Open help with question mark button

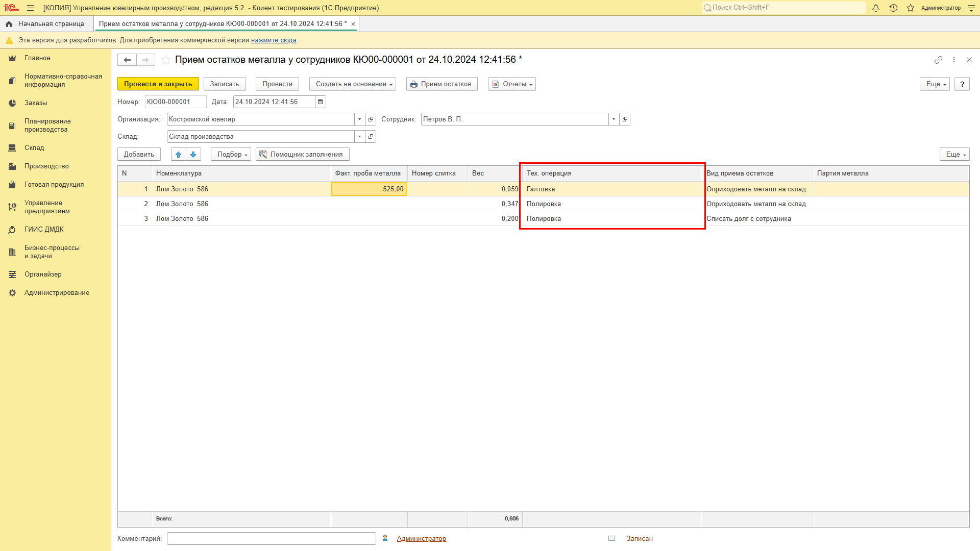pos(962,84)
